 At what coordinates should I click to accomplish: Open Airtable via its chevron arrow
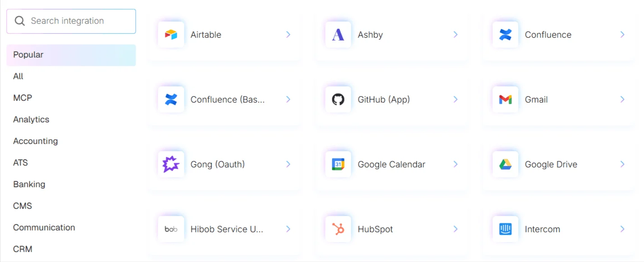[x=288, y=35]
